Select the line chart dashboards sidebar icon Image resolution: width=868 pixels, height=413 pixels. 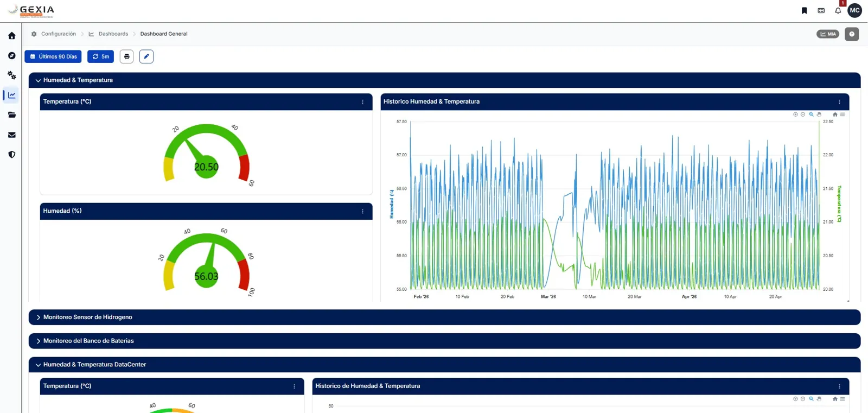11,95
